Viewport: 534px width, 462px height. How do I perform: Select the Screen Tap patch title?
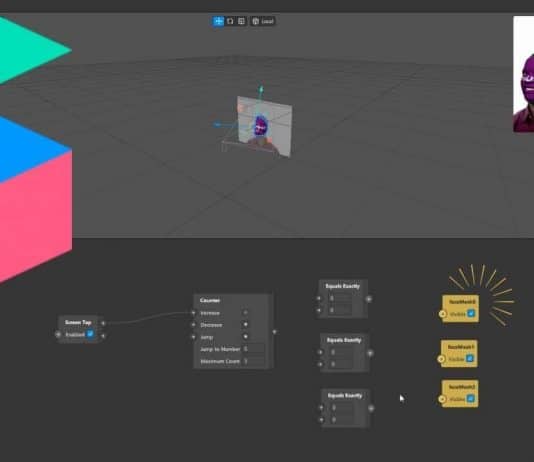coord(78,322)
